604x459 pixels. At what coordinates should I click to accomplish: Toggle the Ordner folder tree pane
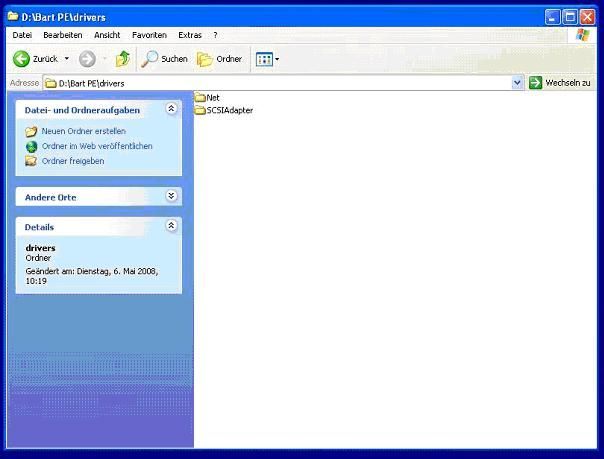click(x=219, y=59)
